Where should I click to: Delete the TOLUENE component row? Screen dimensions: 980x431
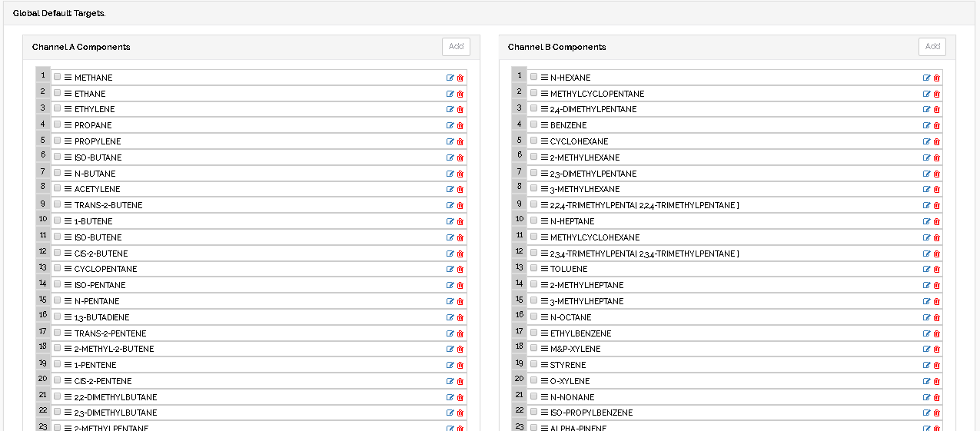[x=937, y=270]
